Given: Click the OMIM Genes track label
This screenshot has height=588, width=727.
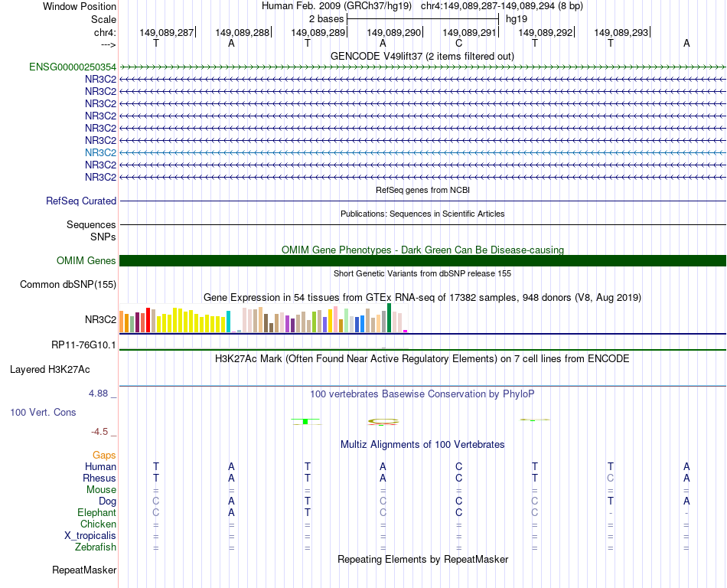Looking at the screenshot, I should tap(86, 260).
